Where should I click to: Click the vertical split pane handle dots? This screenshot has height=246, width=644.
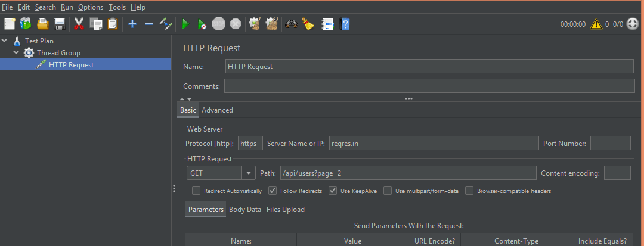[x=174, y=189]
